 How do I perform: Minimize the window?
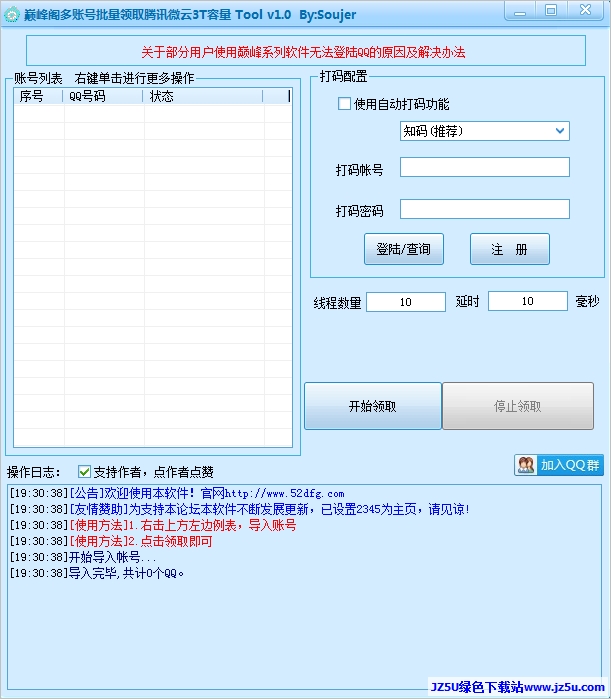[x=520, y=11]
